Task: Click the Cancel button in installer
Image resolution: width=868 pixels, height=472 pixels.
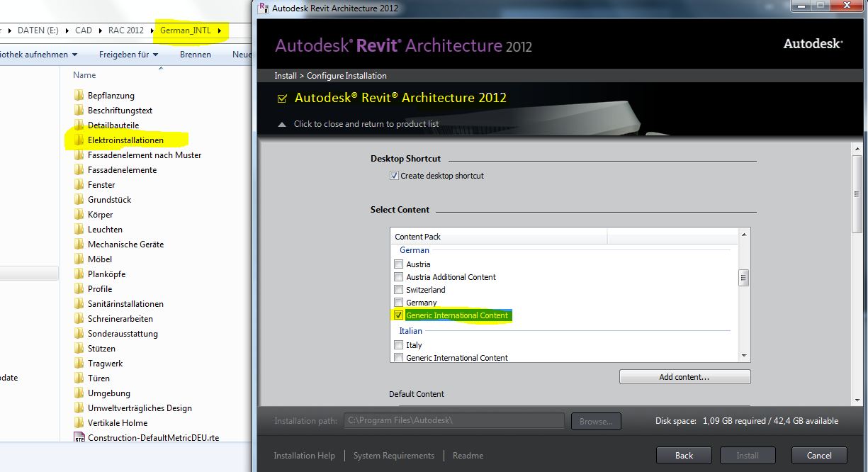Action: [818, 456]
